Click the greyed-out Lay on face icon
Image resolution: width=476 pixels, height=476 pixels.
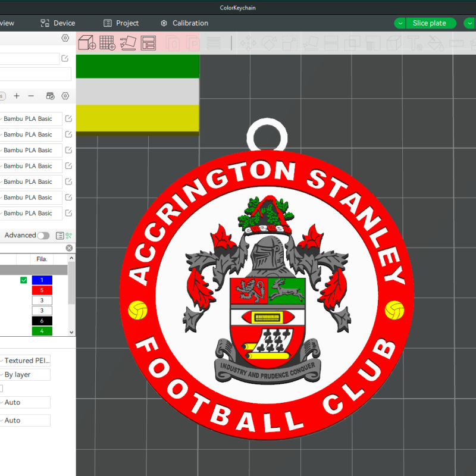click(311, 43)
